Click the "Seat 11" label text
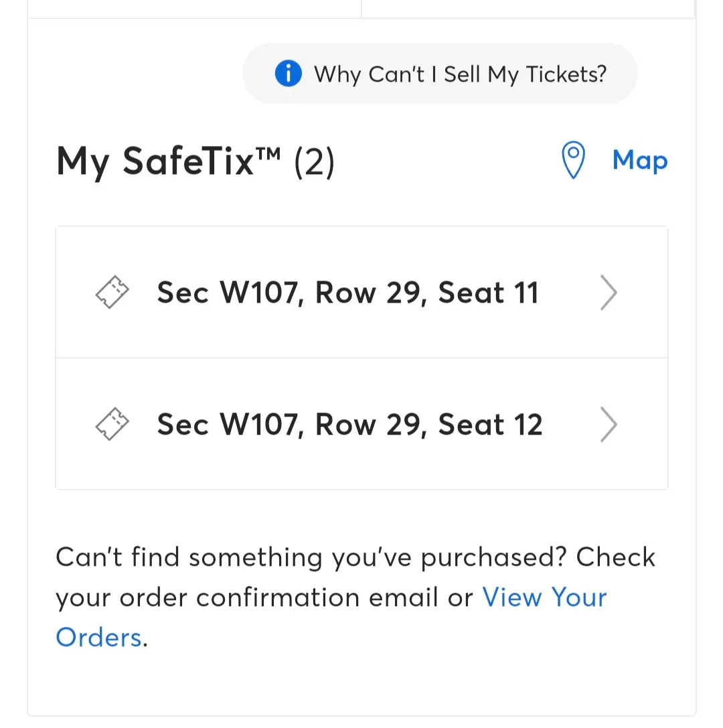Viewport: 723px width, 728px height. click(488, 293)
